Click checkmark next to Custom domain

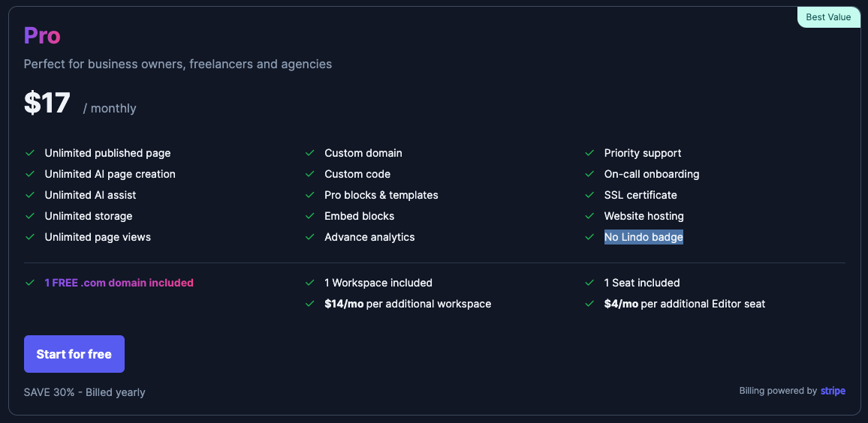pyautogui.click(x=310, y=153)
